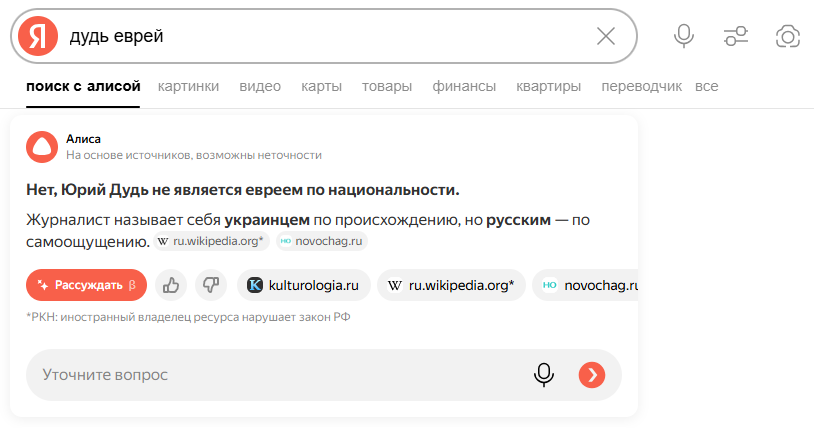This screenshot has width=814, height=428.
Task: Open the видео tab
Action: (x=260, y=86)
